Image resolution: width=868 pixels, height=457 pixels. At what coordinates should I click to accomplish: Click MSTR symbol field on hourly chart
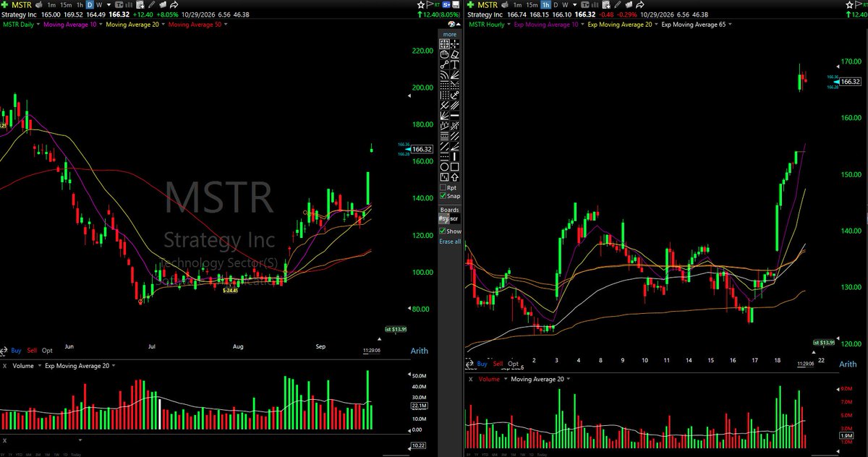click(488, 5)
